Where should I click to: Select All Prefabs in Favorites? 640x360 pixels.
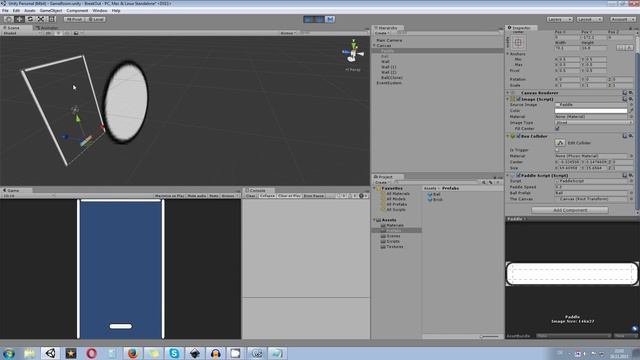pos(394,204)
